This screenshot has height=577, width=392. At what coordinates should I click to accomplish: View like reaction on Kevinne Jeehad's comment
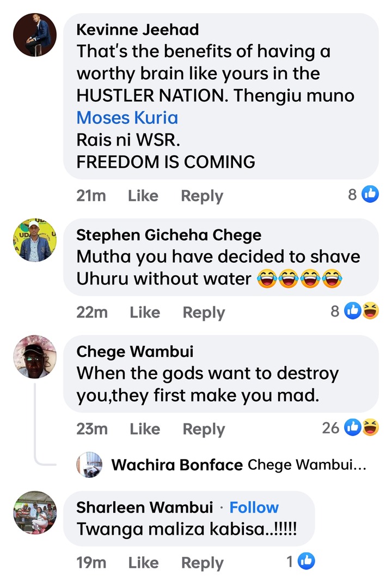click(x=370, y=194)
